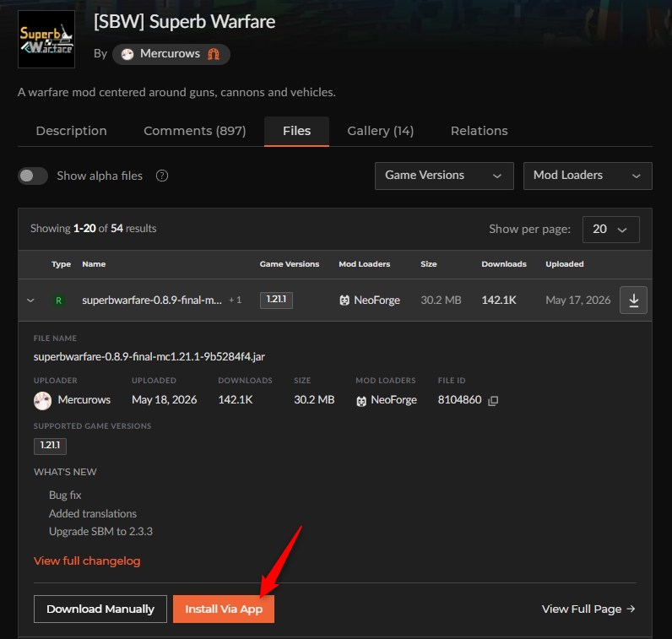Screen dimensions: 672x639
Task: Click the download arrow icon for the file
Action: [x=633, y=300]
